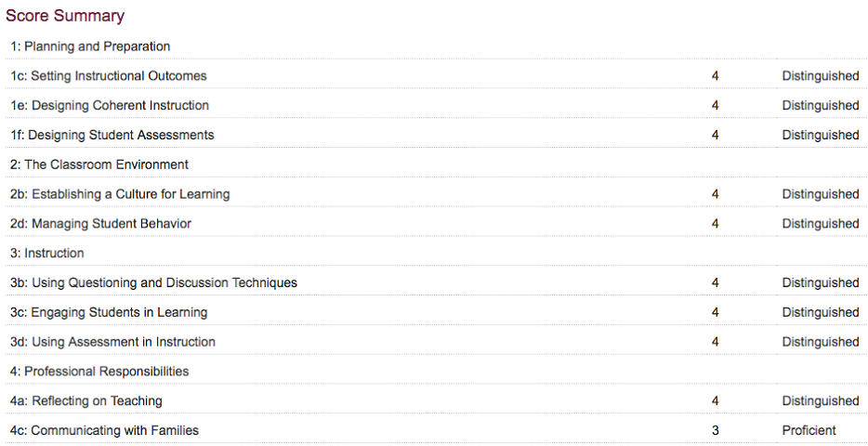Click the score 3 for Communicating with Families
Image resolution: width=868 pixels, height=446 pixels.
tap(716, 430)
